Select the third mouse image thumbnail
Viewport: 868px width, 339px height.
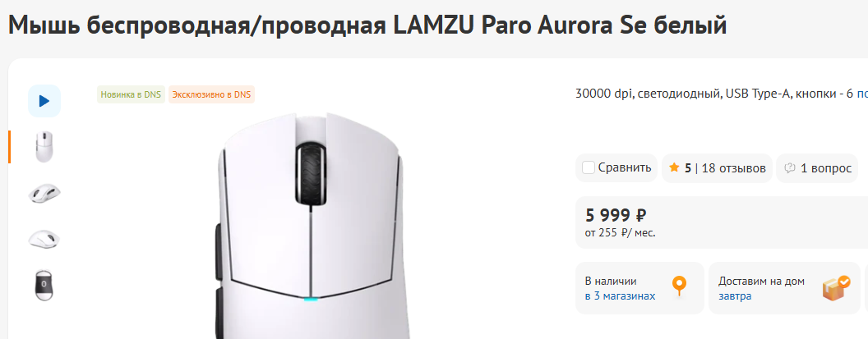pos(44,240)
